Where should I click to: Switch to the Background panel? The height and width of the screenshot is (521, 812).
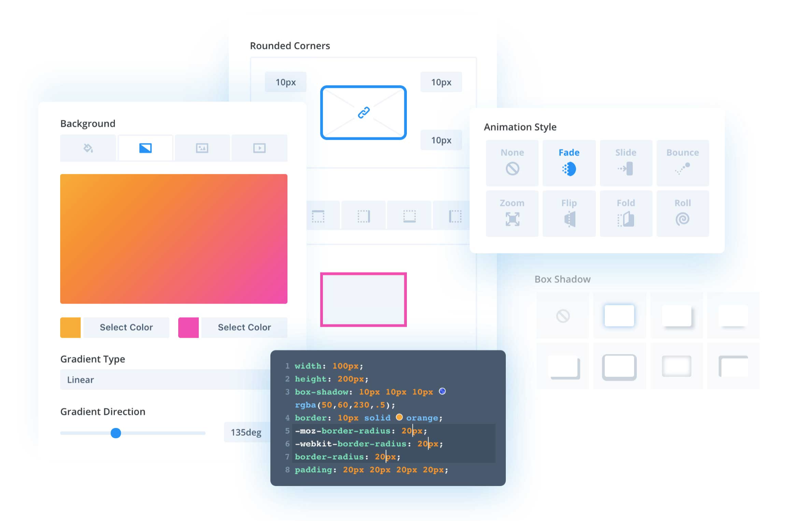pyautogui.click(x=87, y=123)
